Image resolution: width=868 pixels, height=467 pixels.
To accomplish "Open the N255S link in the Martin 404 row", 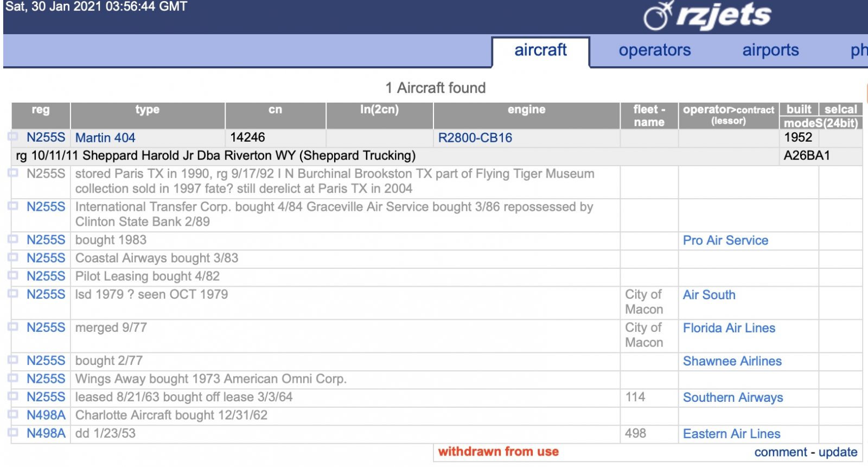I will coord(46,137).
